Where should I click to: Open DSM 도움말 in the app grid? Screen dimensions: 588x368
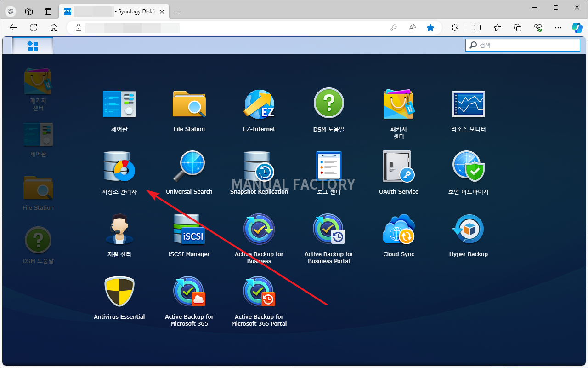329,103
